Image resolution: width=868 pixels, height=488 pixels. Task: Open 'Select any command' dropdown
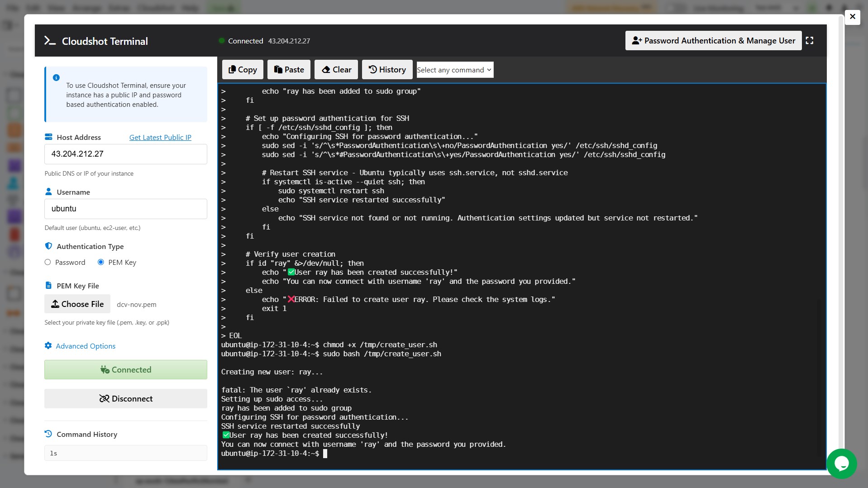[x=455, y=70]
